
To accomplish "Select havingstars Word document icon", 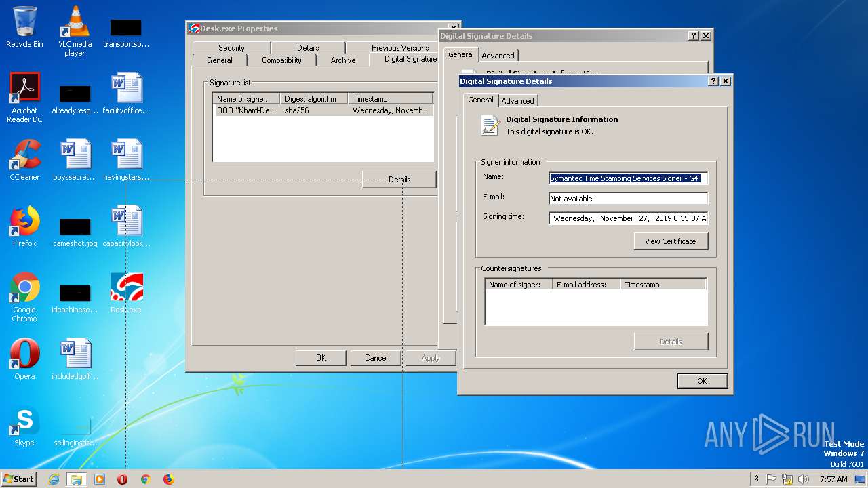I will coord(126,160).
